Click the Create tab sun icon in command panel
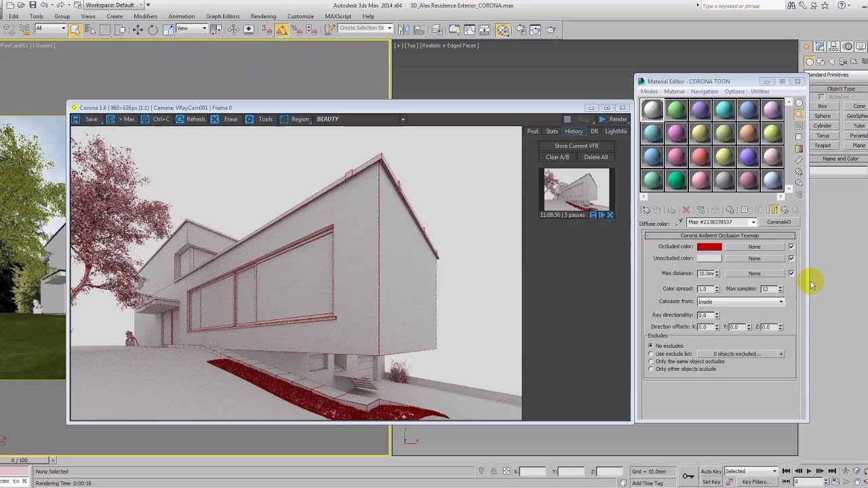This screenshot has width=868, height=488. tap(807, 47)
